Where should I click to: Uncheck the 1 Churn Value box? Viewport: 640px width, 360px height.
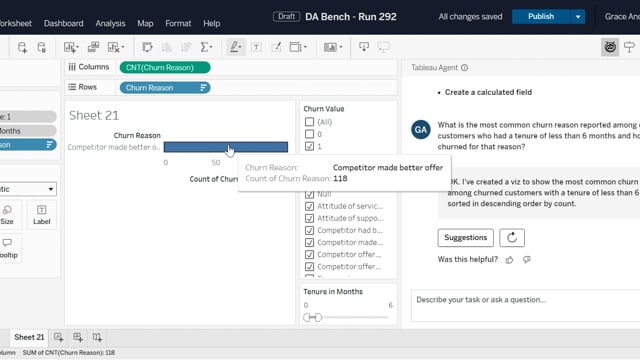[x=309, y=146]
